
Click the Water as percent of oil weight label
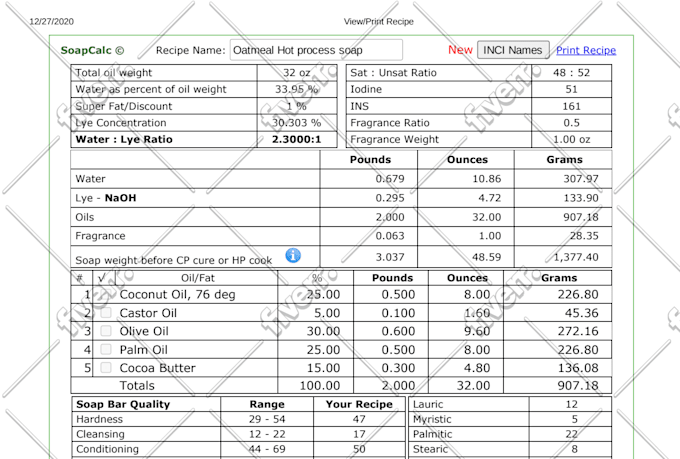click(151, 89)
